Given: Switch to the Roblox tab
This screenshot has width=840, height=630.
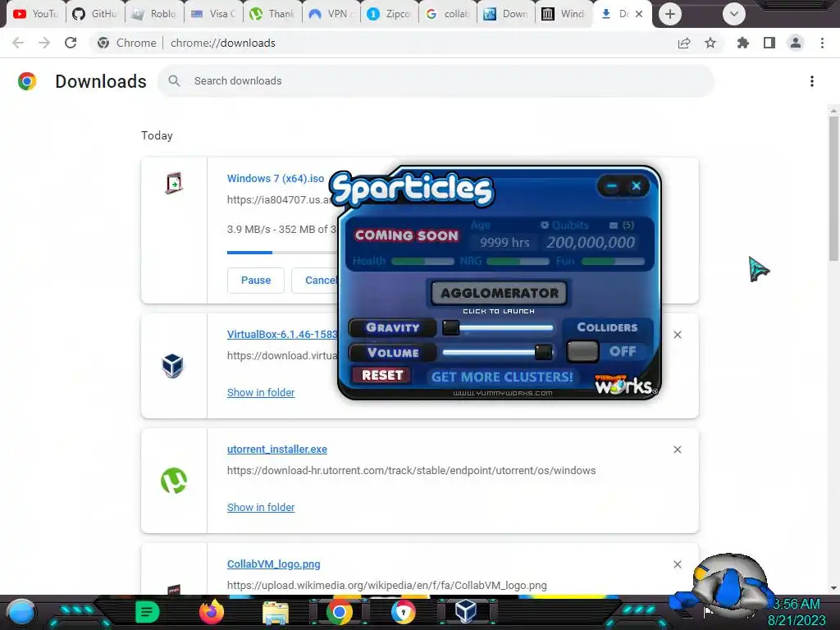Looking at the screenshot, I should pos(154,14).
